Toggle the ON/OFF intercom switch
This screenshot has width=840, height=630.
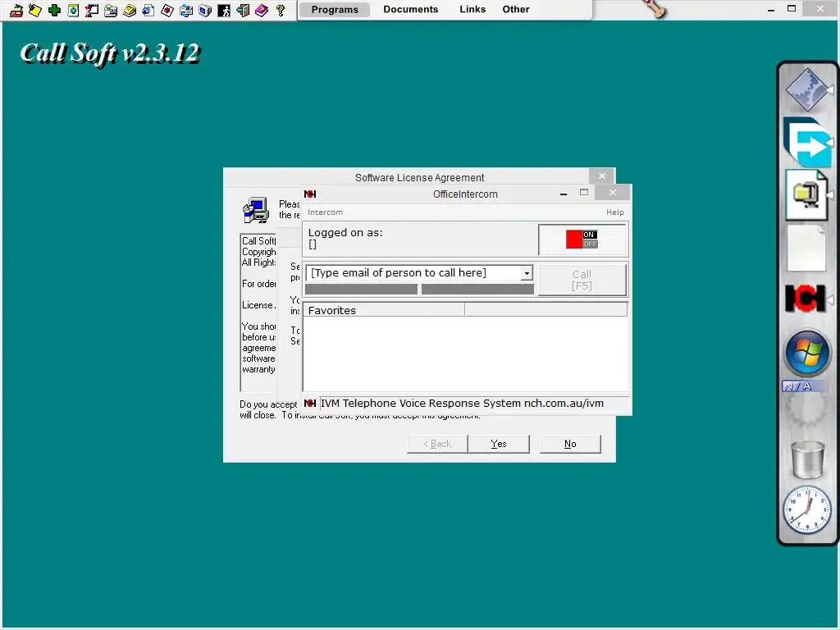582,239
